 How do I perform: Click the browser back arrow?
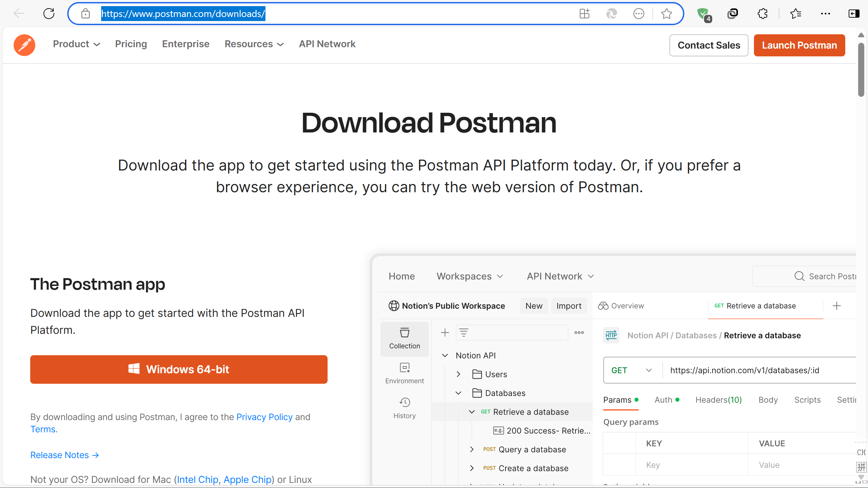point(19,14)
